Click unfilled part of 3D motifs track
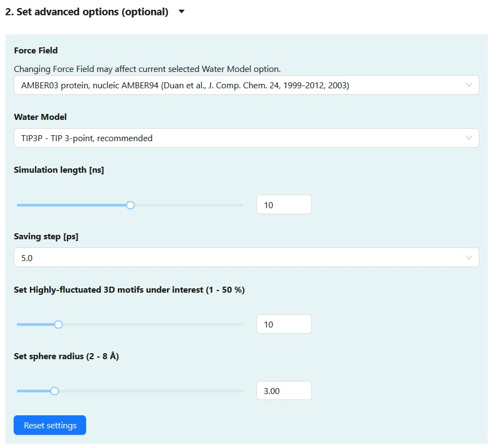 153,324
